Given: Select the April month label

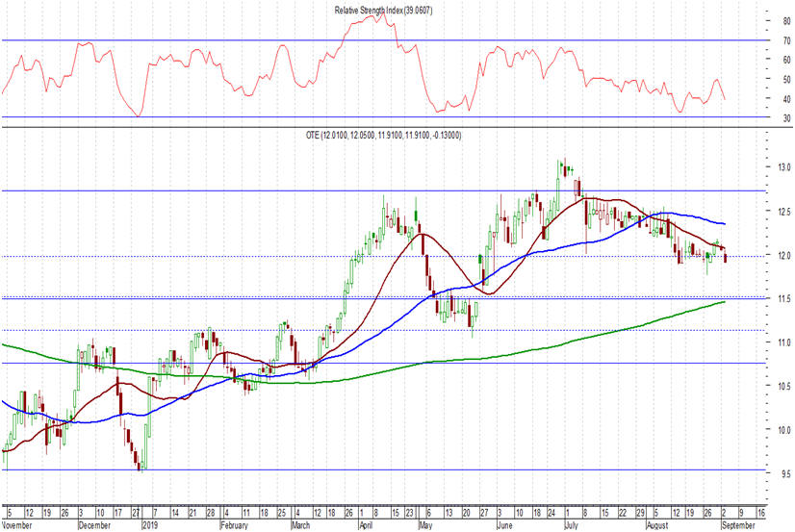Looking at the screenshot, I should point(366,525).
